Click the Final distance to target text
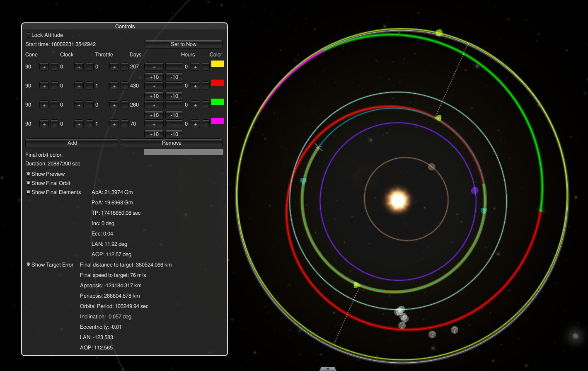This screenshot has width=588, height=371. (x=126, y=264)
